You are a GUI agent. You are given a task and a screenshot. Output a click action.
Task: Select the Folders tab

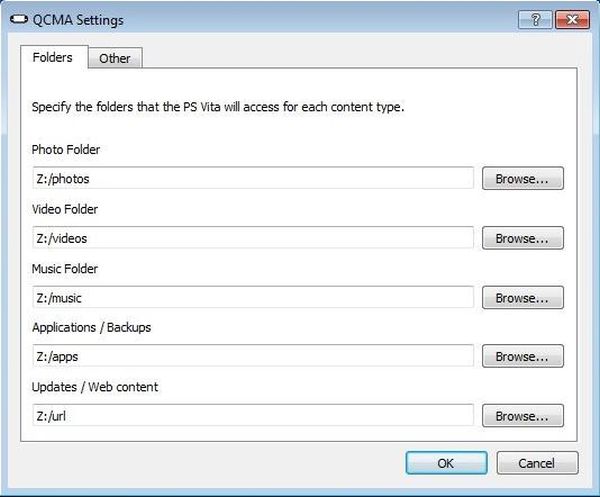click(54, 57)
